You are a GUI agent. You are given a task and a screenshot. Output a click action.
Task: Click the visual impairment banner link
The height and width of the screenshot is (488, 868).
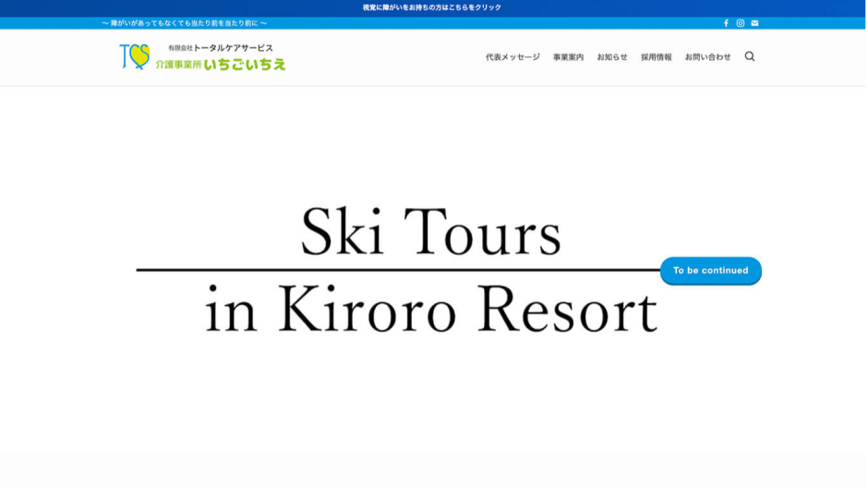(x=433, y=7)
